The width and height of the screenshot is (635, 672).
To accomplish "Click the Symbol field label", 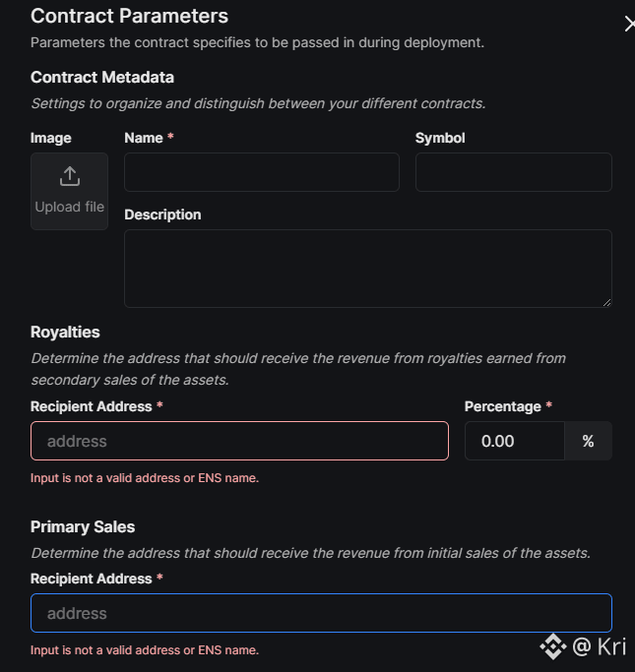I will pyautogui.click(x=440, y=138).
